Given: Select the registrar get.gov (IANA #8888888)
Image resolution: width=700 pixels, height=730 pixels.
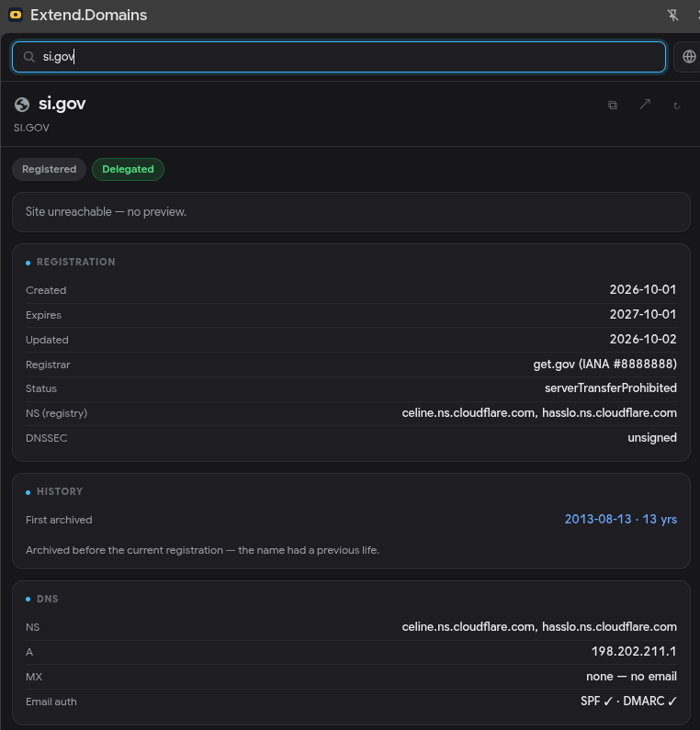Looking at the screenshot, I should (x=604, y=364).
